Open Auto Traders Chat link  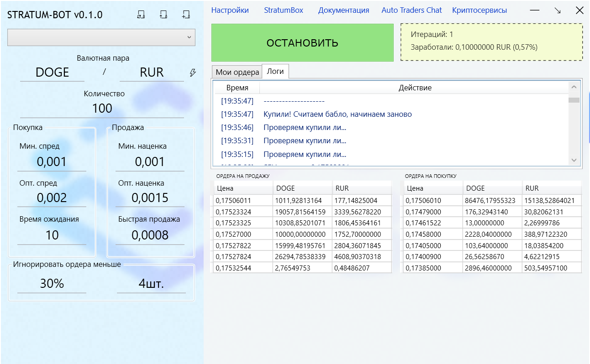point(411,10)
